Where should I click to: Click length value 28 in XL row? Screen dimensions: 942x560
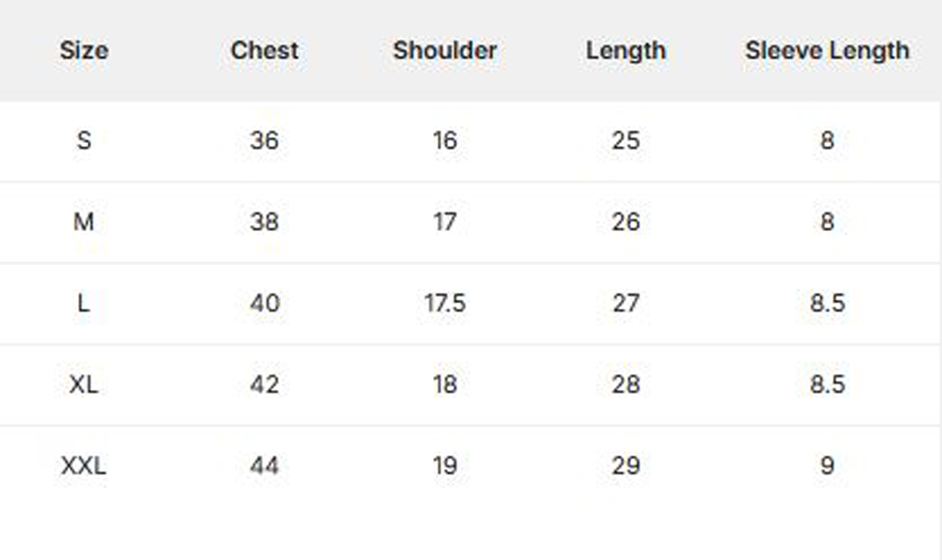click(x=625, y=384)
